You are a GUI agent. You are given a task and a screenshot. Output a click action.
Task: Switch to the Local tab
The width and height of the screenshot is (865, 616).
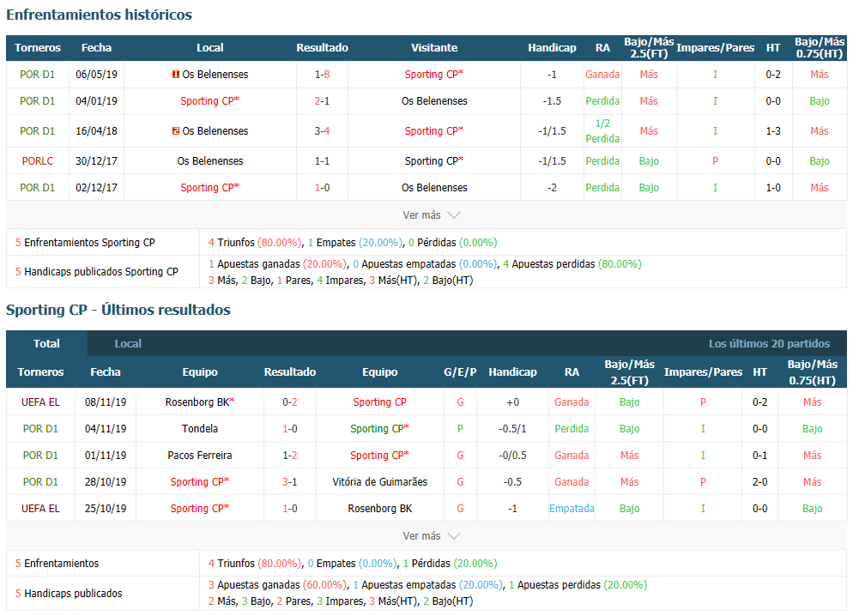pyautogui.click(x=128, y=343)
